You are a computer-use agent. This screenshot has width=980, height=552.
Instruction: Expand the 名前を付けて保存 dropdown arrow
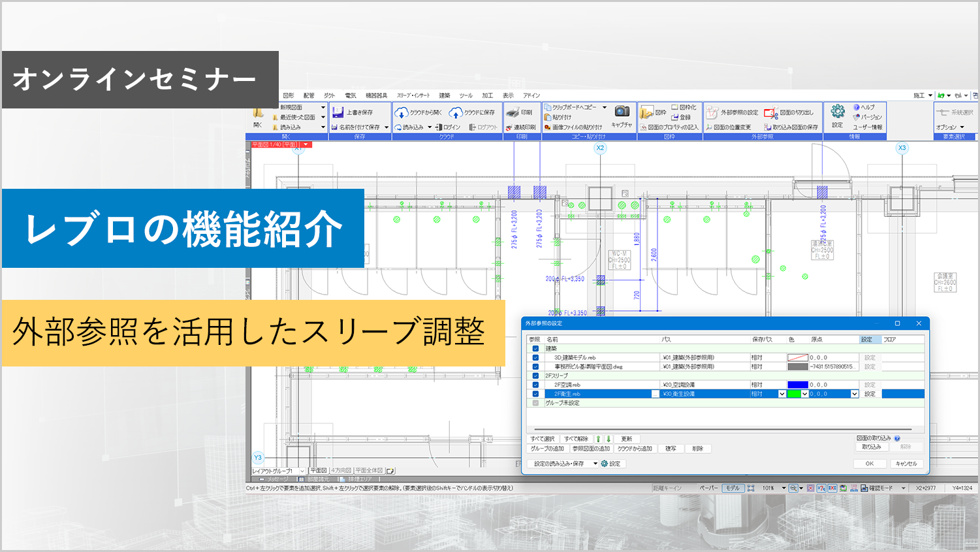click(x=387, y=127)
